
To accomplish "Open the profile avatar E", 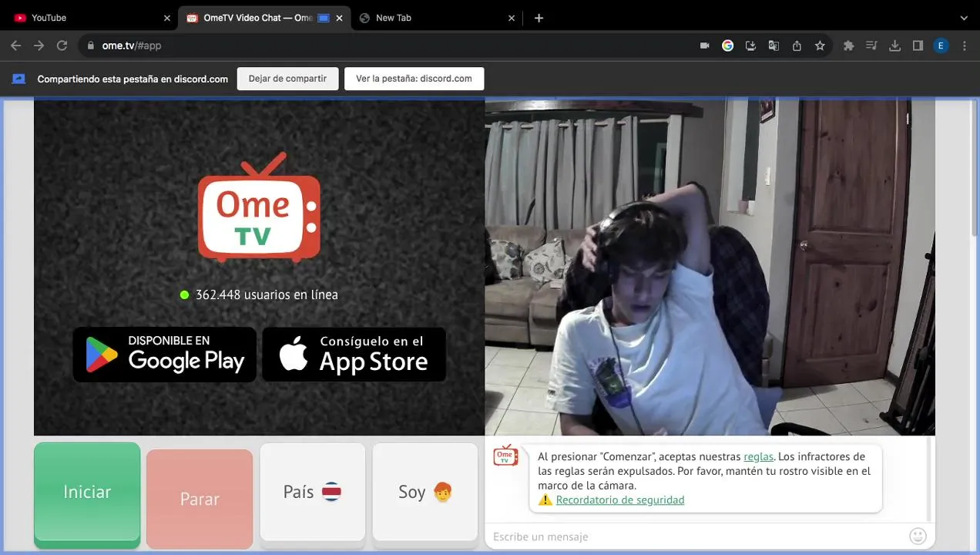I will tap(941, 45).
